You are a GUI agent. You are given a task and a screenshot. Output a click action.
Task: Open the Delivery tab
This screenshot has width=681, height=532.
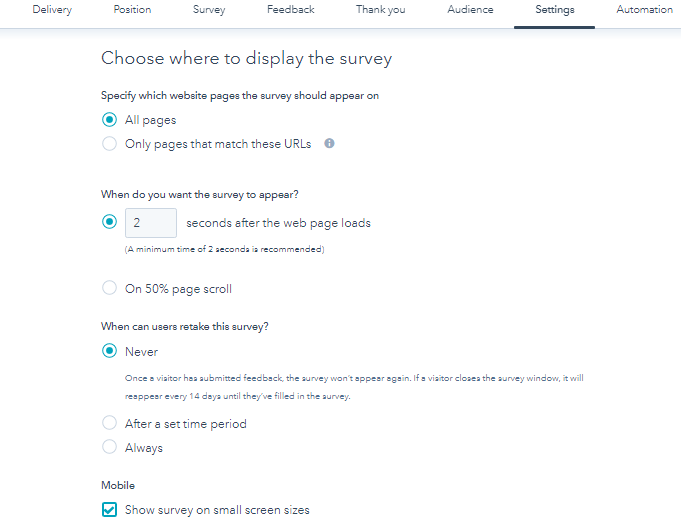[x=52, y=10]
